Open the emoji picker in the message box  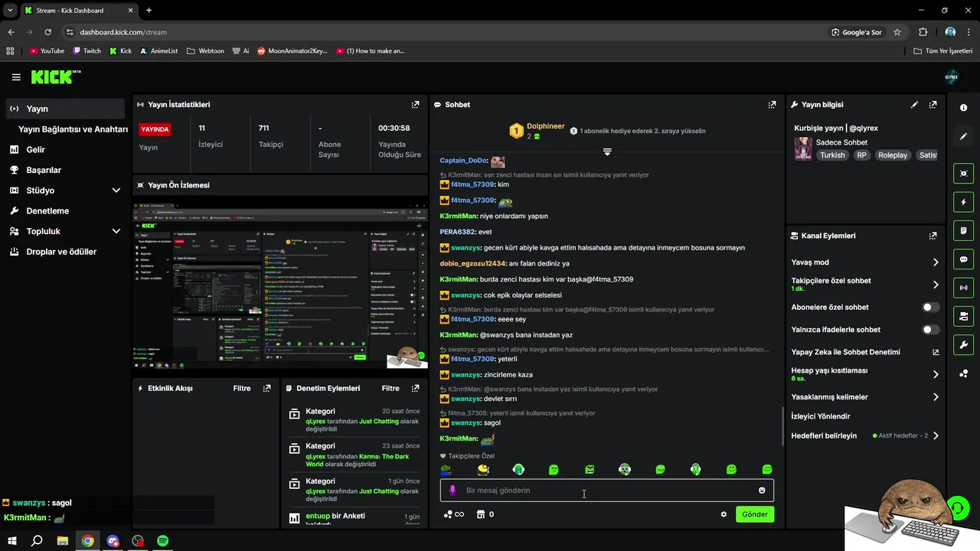coord(762,491)
